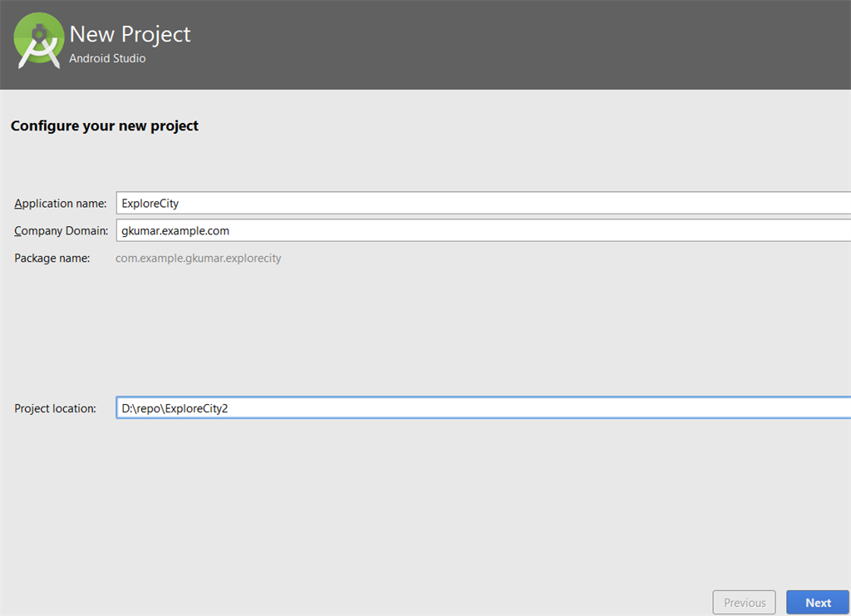Click the Android Studio subtitle in header

pyautogui.click(x=107, y=59)
